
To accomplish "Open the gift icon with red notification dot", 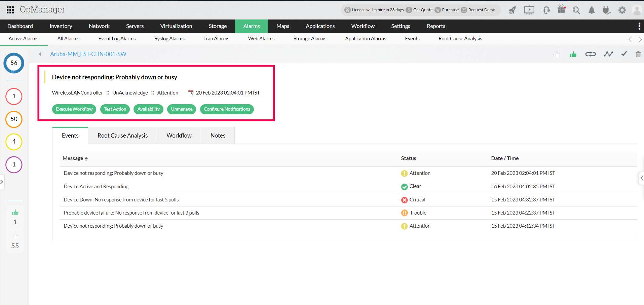I will click(561, 10).
